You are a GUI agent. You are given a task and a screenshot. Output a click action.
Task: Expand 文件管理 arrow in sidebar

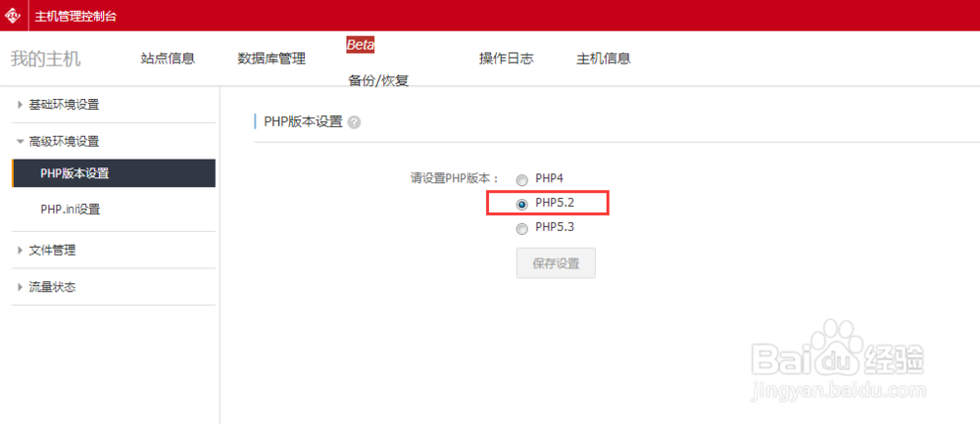pos(20,251)
